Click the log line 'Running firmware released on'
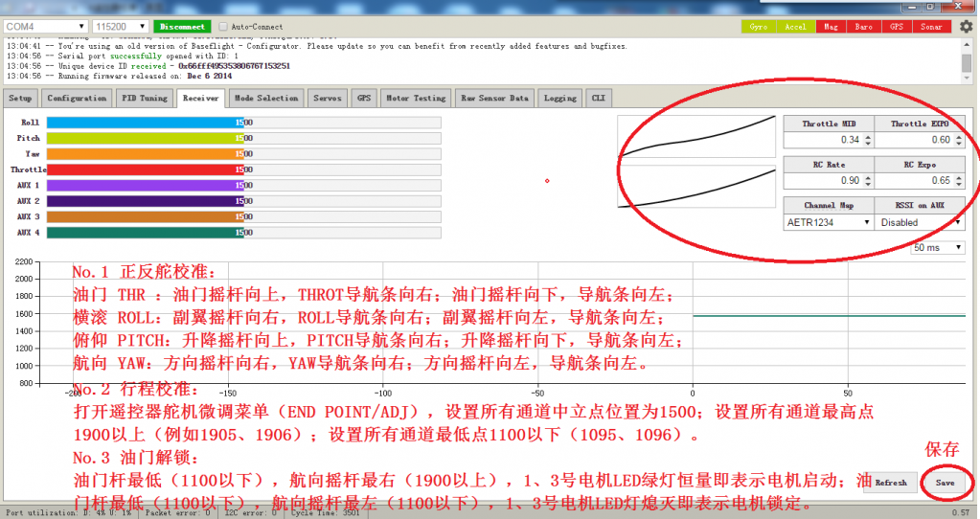 pos(120,77)
